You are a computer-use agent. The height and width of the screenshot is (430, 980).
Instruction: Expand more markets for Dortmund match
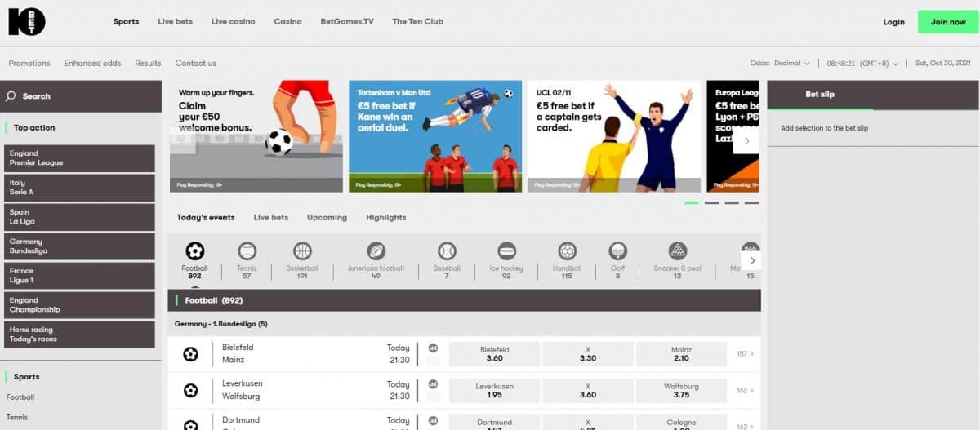click(x=745, y=426)
